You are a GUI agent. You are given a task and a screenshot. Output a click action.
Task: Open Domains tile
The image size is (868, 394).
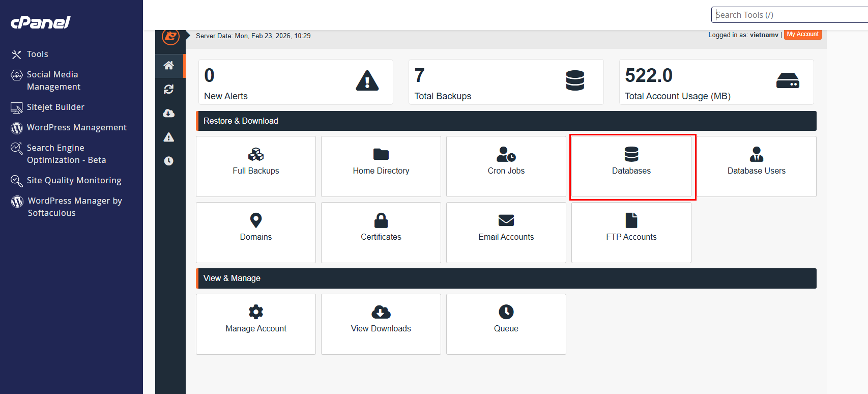tap(256, 233)
